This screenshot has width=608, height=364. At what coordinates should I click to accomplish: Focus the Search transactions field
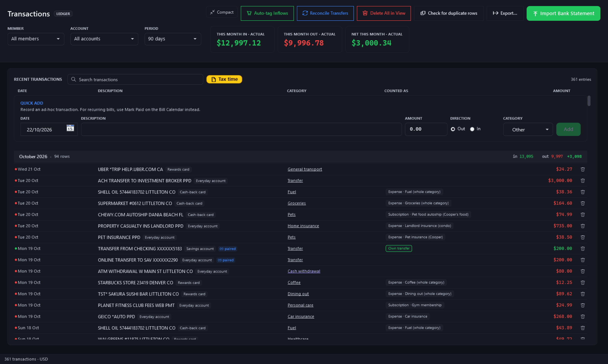[135, 79]
